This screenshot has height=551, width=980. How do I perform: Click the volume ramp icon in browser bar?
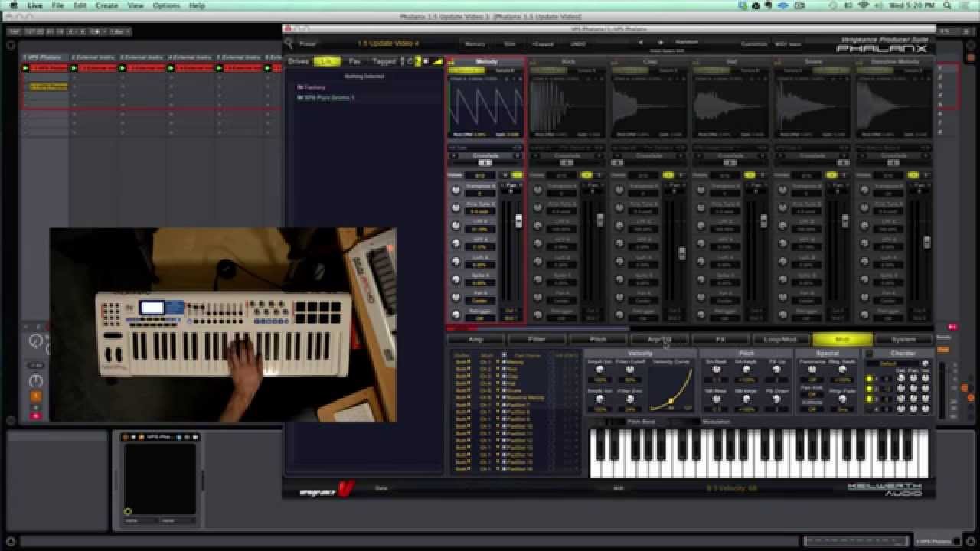click(x=437, y=61)
